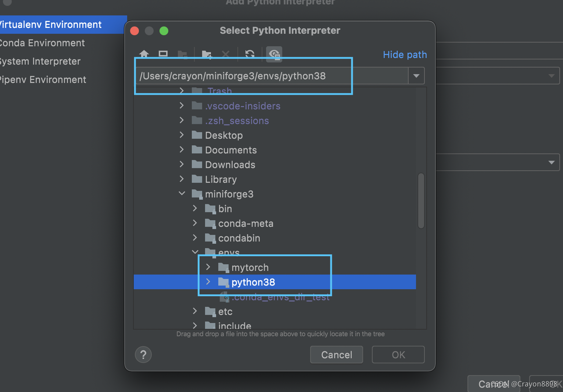
Task: Refresh the file tree listing
Action: click(250, 54)
